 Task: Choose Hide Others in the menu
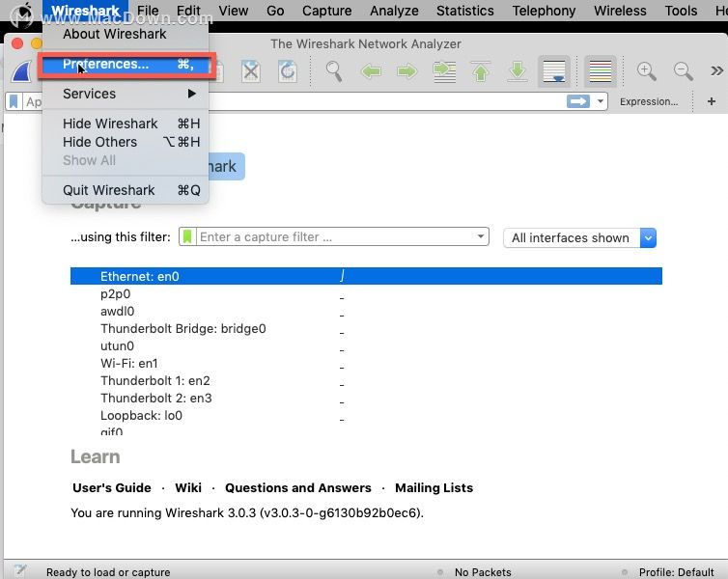[x=126, y=142]
